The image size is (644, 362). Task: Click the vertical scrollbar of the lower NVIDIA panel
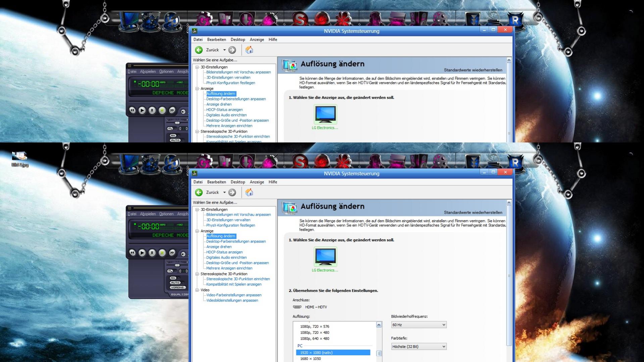(509, 275)
